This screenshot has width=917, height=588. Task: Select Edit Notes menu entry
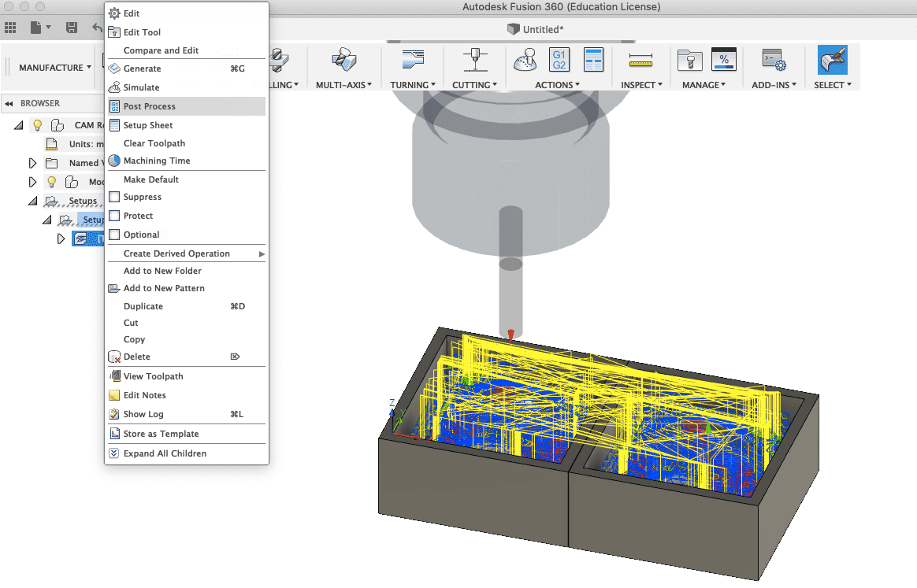coord(186,395)
